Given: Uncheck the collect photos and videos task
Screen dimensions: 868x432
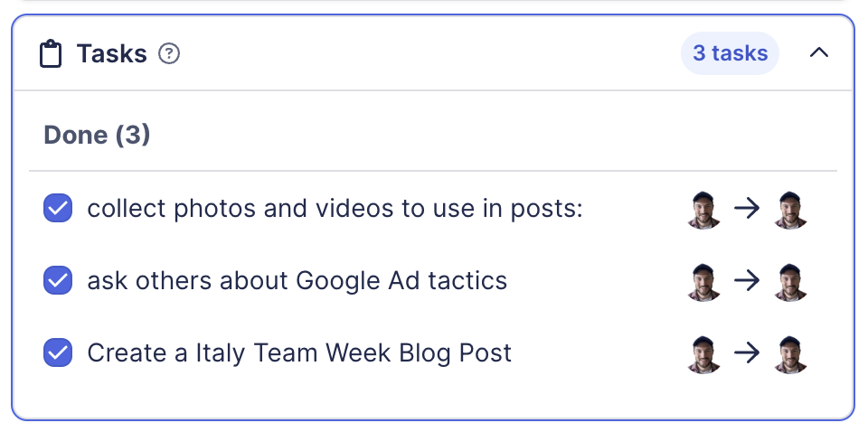Looking at the screenshot, I should (58, 210).
